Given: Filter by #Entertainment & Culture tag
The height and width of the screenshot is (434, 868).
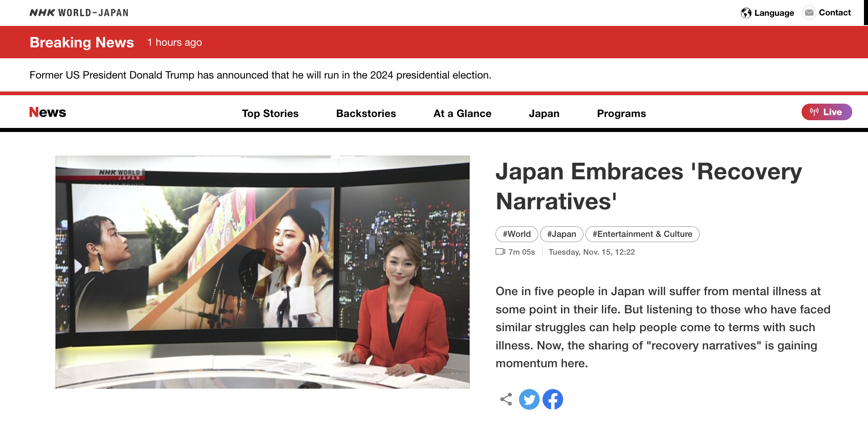Looking at the screenshot, I should click(642, 234).
